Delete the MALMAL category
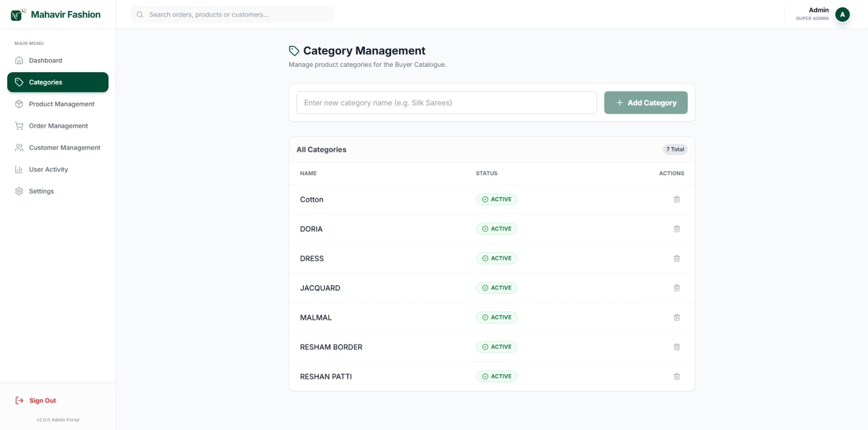This screenshot has width=868, height=430. click(676, 317)
